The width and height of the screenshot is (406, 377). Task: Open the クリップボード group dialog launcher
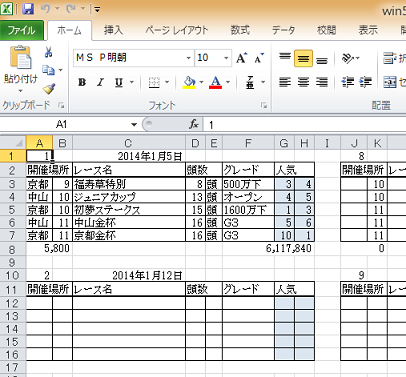coord(61,105)
